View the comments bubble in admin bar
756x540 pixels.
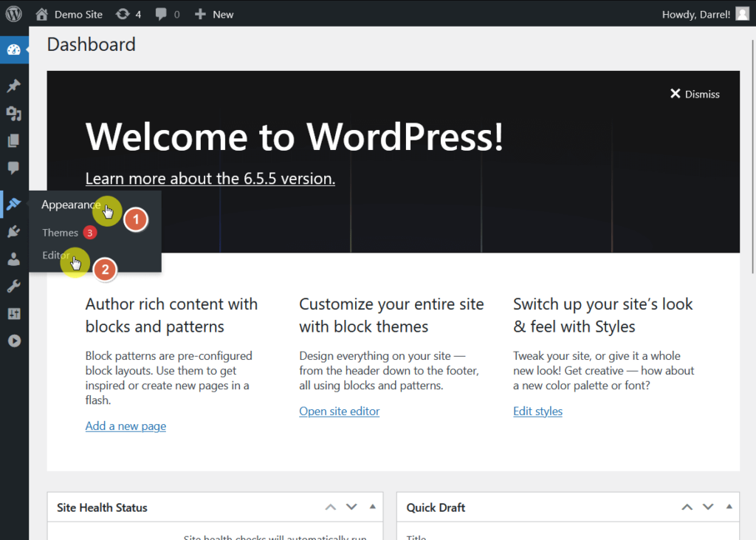tap(168, 15)
